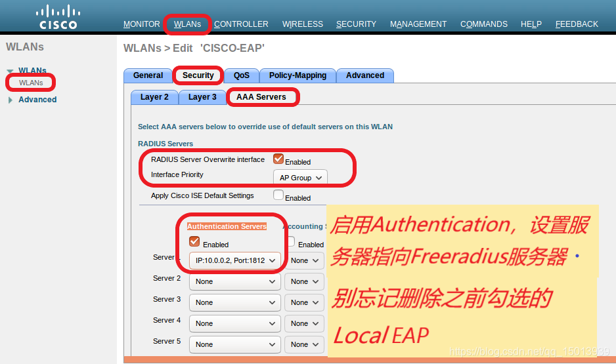Open Server 3 accounting server dropdown
The height and width of the screenshot is (364, 616).
click(x=305, y=302)
